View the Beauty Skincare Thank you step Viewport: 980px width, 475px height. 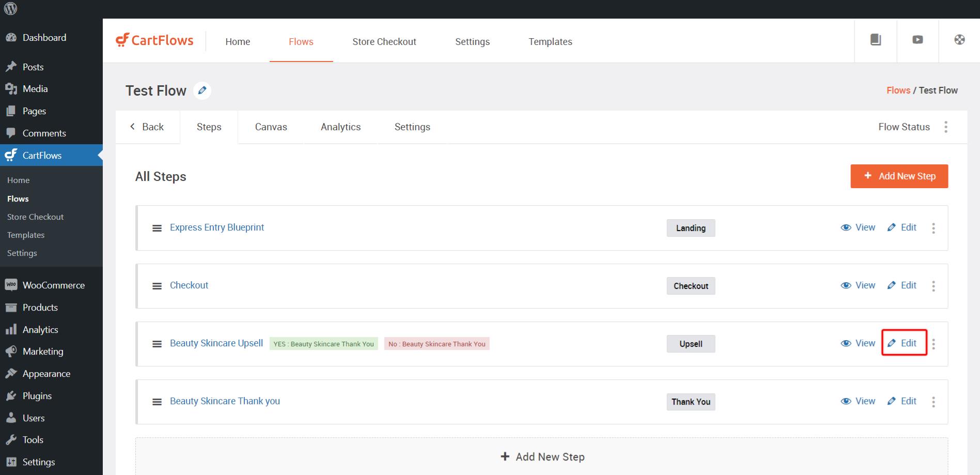858,401
